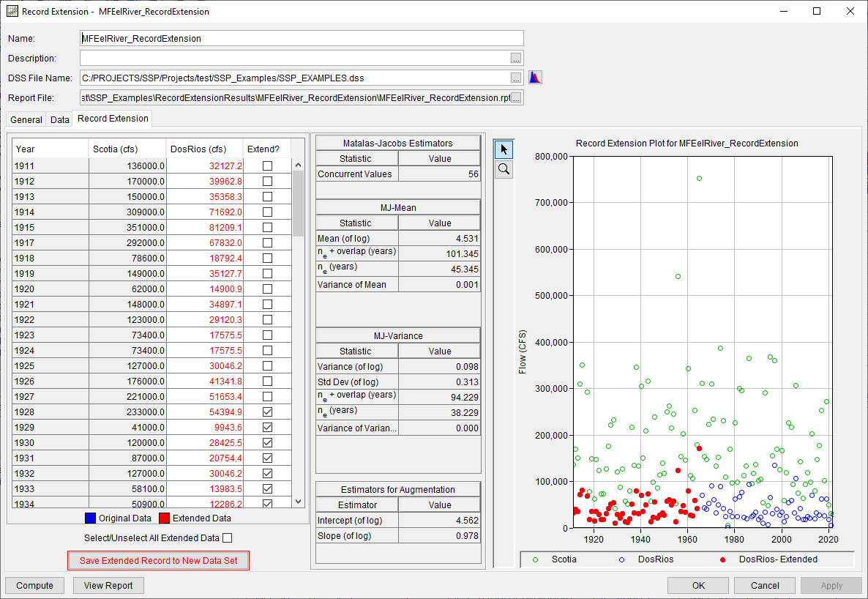Click the Report File path field
This screenshot has width=868, height=599.
(295, 98)
